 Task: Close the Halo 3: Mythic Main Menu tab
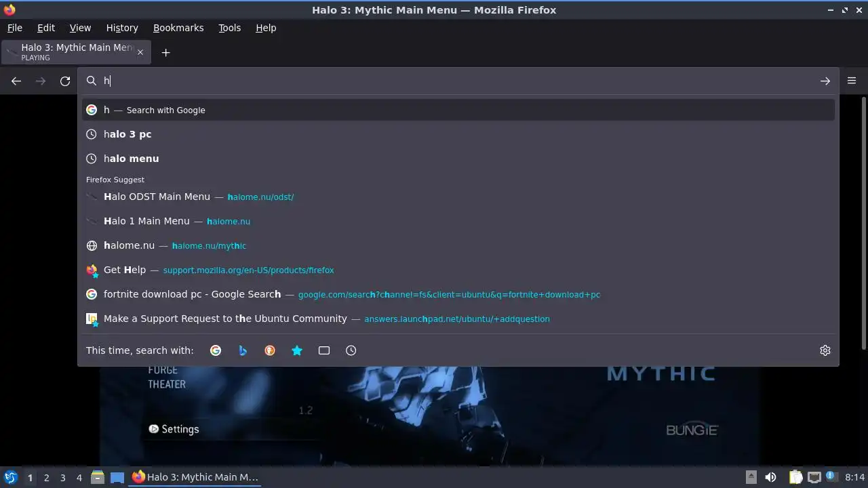click(140, 52)
